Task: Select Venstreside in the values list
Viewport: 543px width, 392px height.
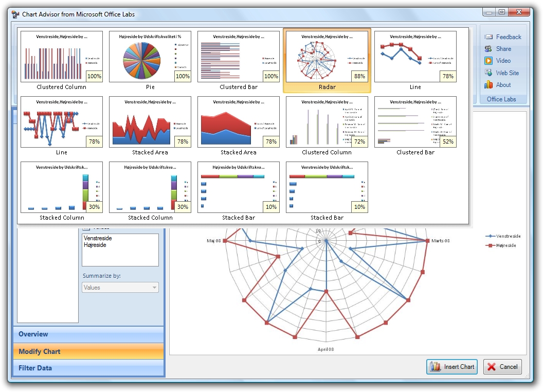Action: click(98, 238)
